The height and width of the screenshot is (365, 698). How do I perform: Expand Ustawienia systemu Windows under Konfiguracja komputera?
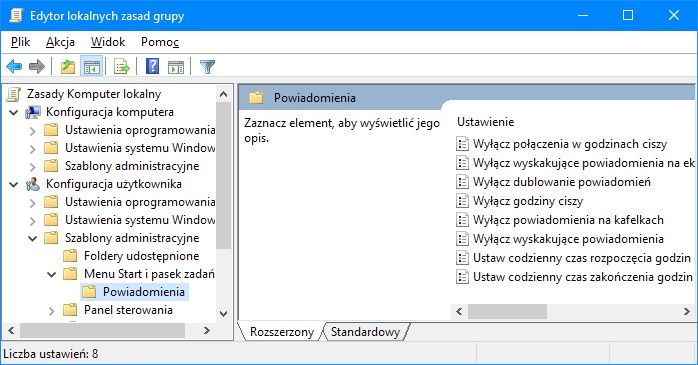(32, 148)
